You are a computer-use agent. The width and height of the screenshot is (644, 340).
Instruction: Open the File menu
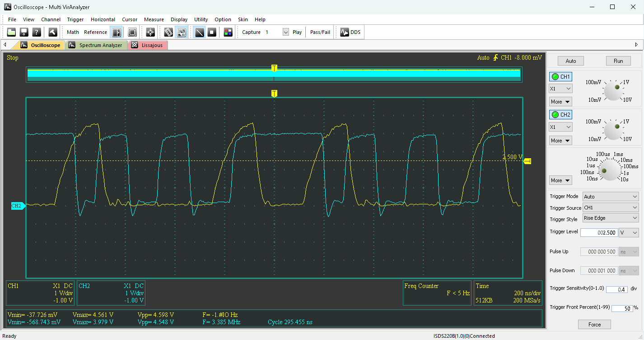click(x=12, y=19)
